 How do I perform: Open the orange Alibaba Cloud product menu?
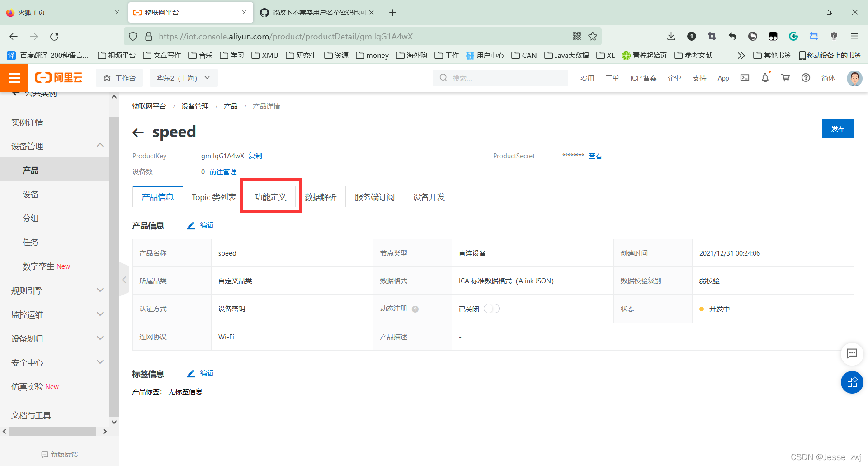(x=14, y=78)
